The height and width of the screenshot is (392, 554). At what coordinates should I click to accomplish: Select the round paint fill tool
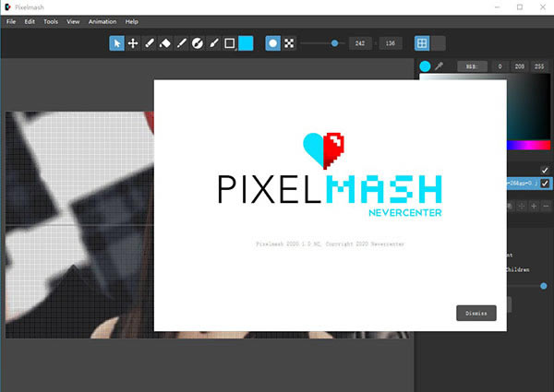[x=198, y=43]
